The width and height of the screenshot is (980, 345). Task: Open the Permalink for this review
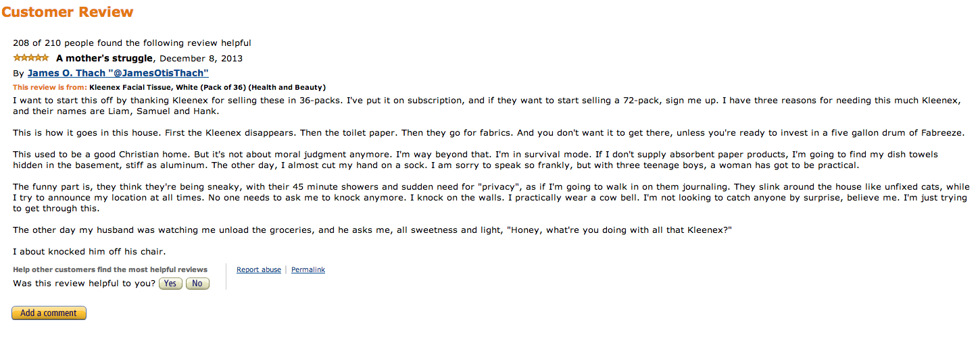(308, 270)
